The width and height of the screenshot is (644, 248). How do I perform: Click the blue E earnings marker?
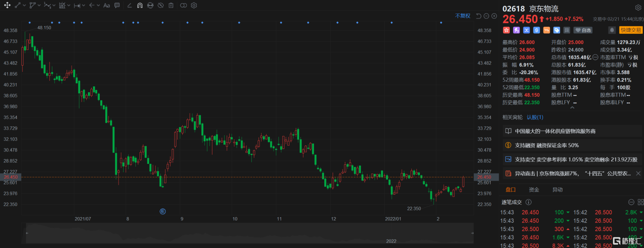pyautogui.click(x=163, y=211)
